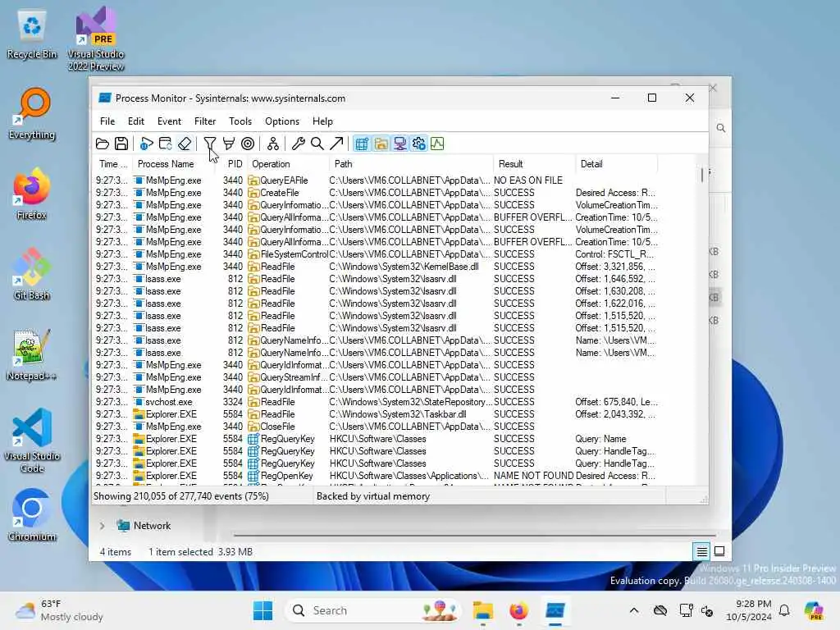Open the Filter menu
Screen dimensions: 840x630
pyautogui.click(x=205, y=121)
